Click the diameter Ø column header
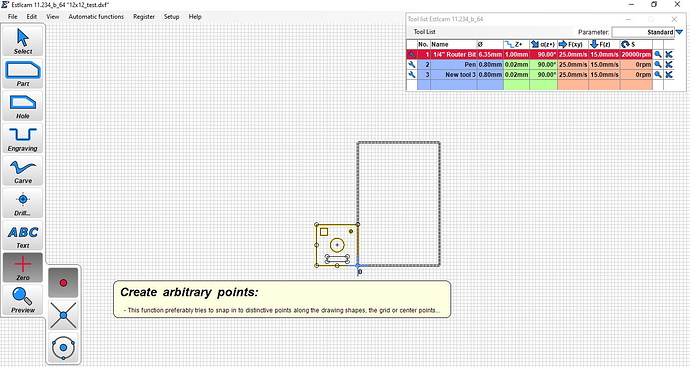690x367 pixels. 490,44
